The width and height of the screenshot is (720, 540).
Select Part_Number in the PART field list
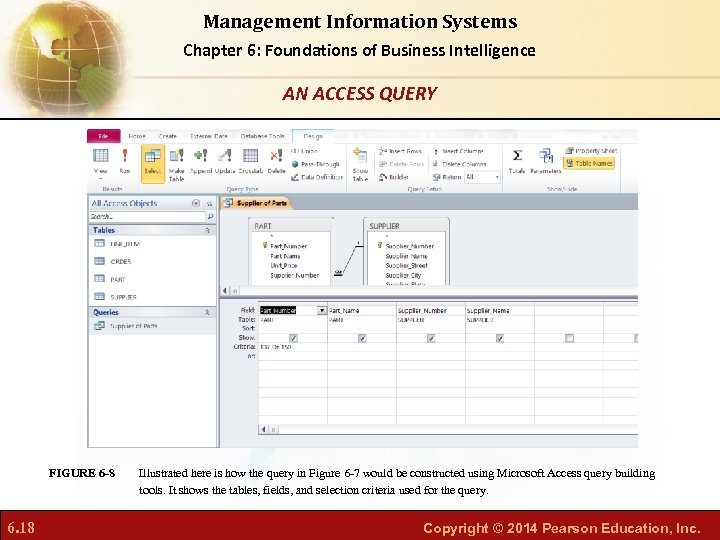288,246
